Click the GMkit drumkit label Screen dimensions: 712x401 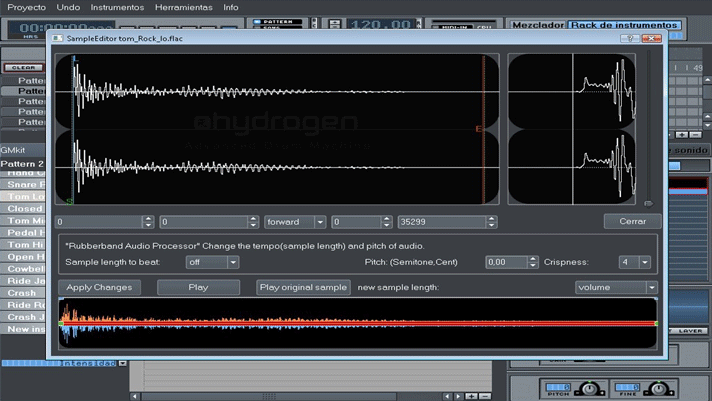pos(13,150)
